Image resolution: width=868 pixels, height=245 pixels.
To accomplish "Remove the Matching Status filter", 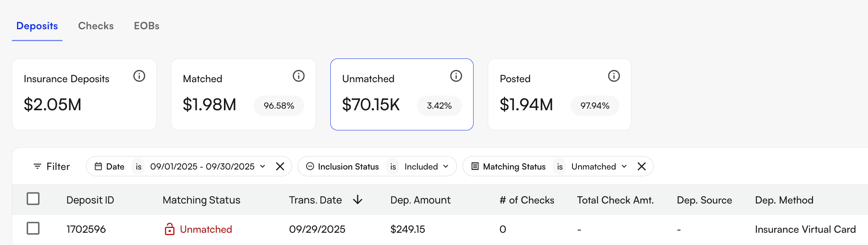I will pos(642,166).
